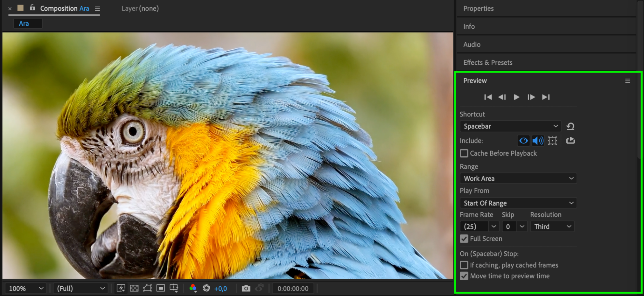Screen dimensions: 644x296
Task: Step to the next frame
Action: coord(531,97)
